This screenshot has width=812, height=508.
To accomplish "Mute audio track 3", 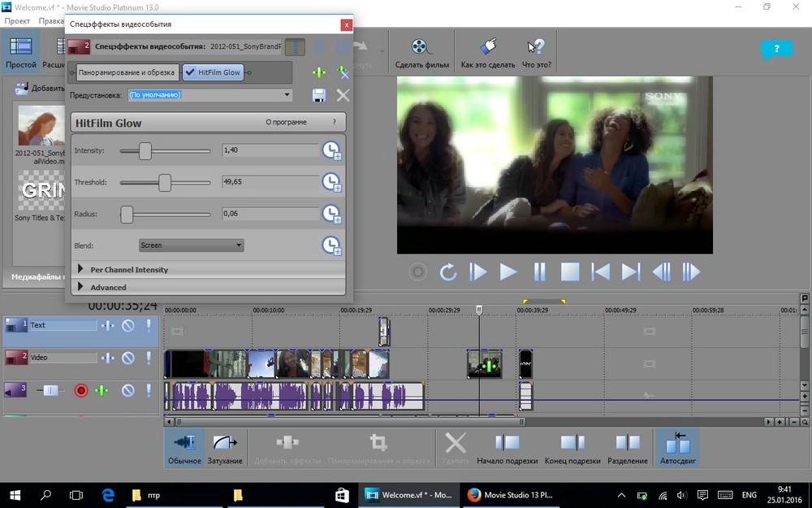I will pyautogui.click(x=128, y=390).
